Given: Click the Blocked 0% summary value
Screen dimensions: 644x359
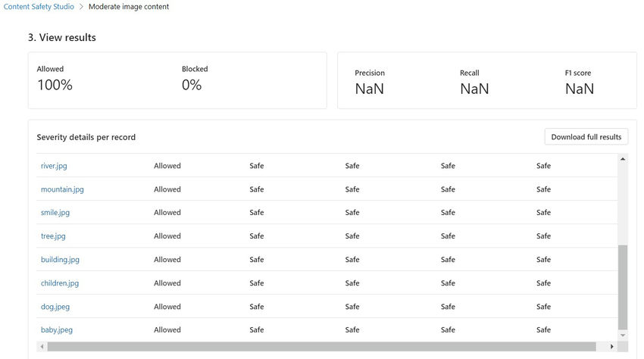Looking at the screenshot, I should click(192, 85).
